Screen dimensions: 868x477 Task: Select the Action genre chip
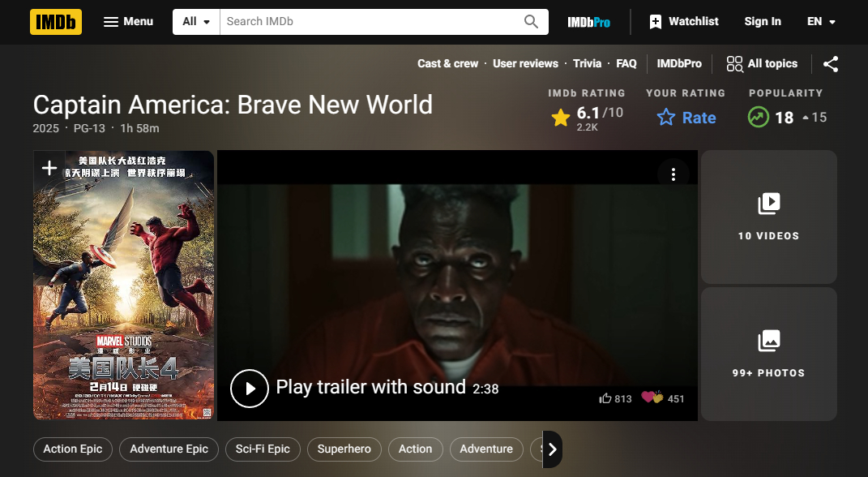click(x=415, y=449)
